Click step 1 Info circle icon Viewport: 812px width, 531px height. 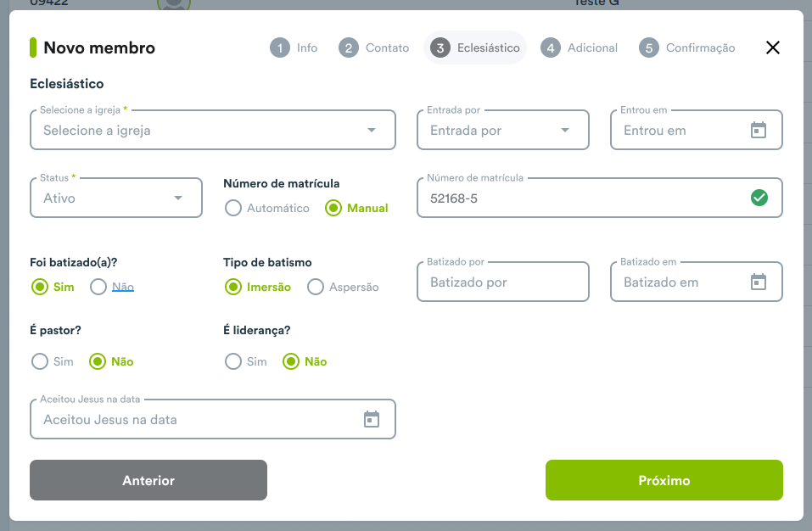tap(280, 48)
